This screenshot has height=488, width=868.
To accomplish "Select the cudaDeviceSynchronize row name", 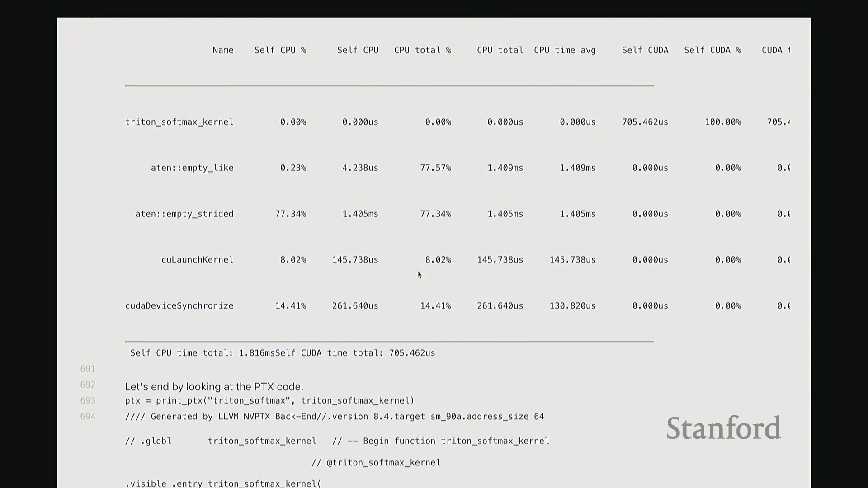I will pos(179,306).
